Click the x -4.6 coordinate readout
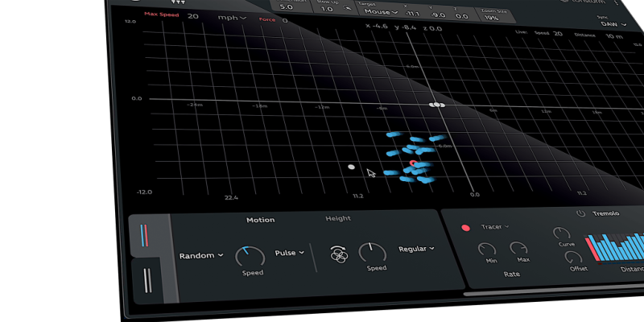Screen dimensions: 644x322 click(377, 27)
